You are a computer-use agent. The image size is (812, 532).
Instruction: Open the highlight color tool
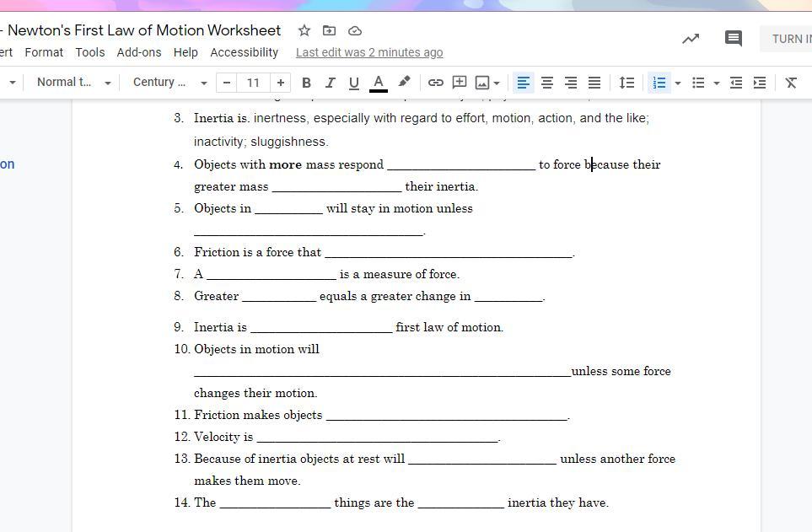(x=404, y=82)
